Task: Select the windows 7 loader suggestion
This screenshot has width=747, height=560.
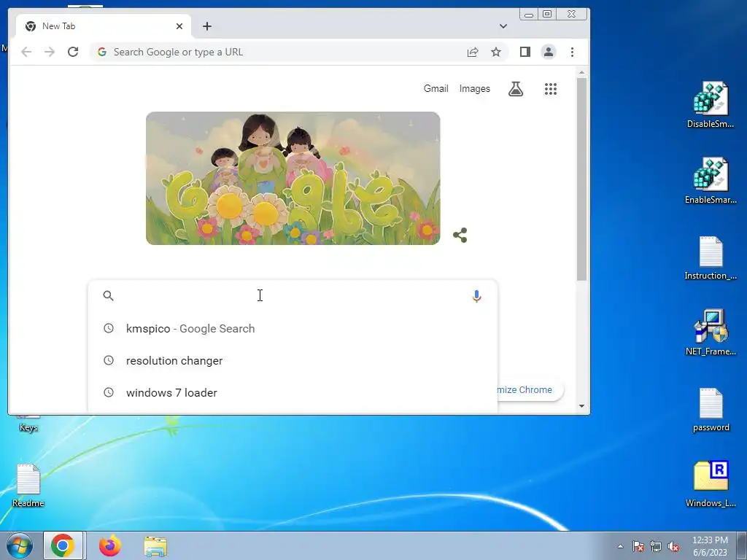Action: click(293, 392)
